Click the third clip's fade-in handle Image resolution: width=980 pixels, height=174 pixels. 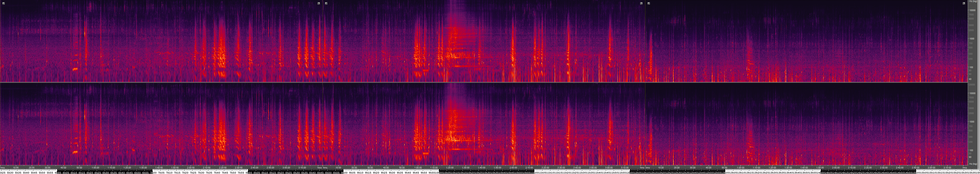pos(649,3)
